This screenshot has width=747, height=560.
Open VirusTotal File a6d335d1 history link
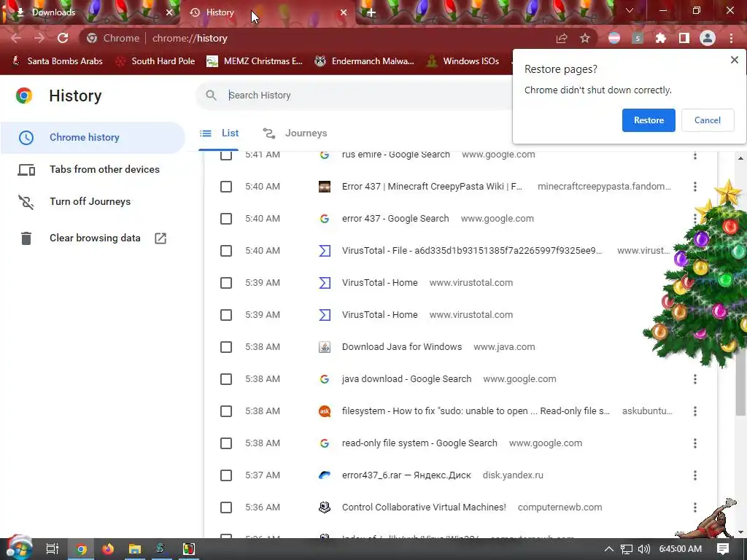[472, 251]
